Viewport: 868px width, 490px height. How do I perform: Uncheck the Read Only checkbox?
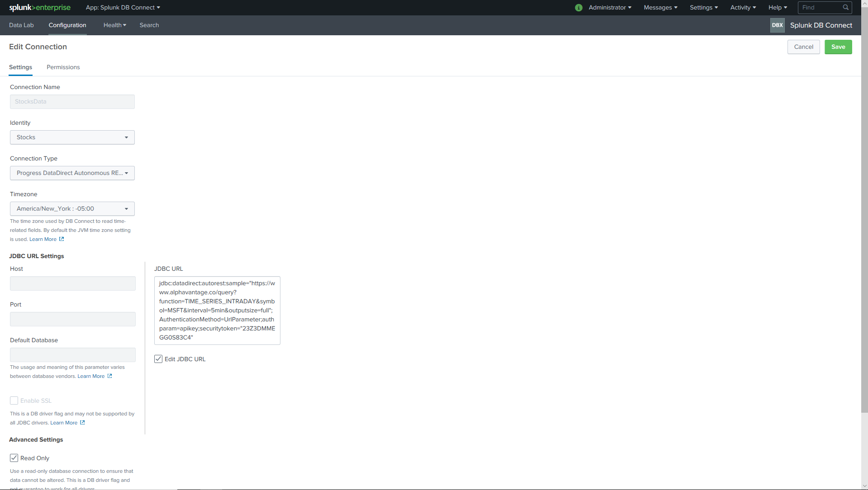point(14,458)
